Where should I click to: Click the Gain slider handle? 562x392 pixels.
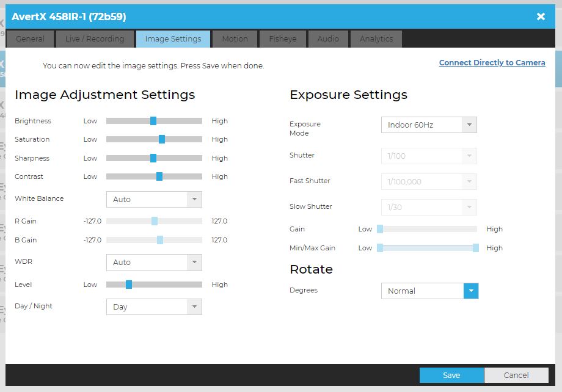tap(380, 229)
